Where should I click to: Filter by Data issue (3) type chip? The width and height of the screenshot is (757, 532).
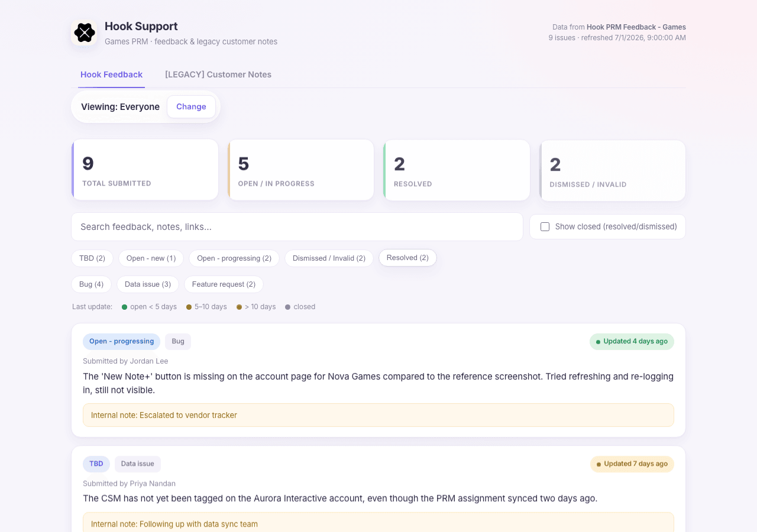(x=148, y=284)
